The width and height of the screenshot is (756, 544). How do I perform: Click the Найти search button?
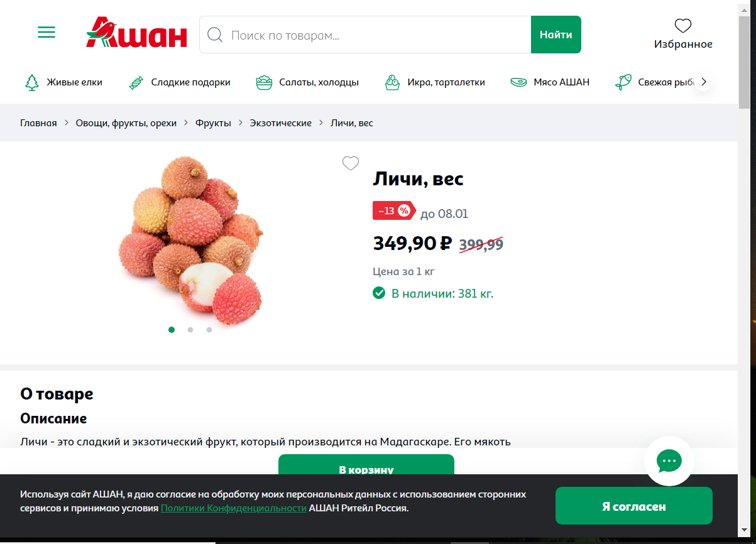tap(556, 35)
